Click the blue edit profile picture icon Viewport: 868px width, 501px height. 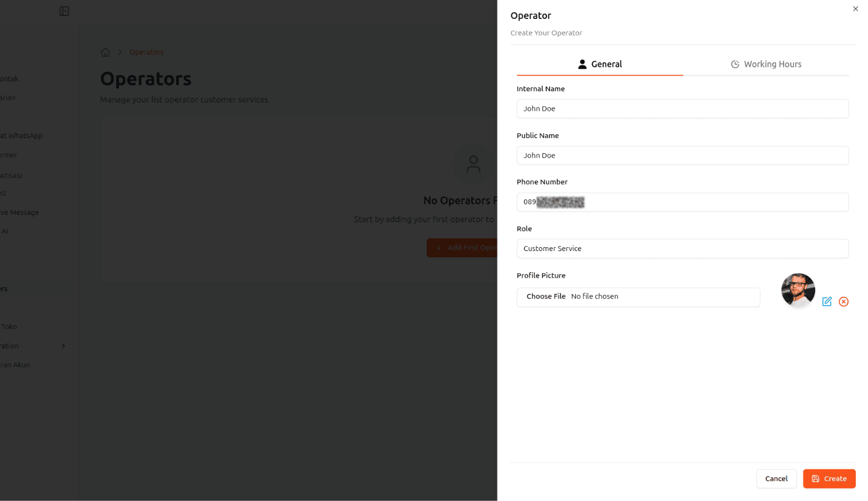tap(827, 302)
